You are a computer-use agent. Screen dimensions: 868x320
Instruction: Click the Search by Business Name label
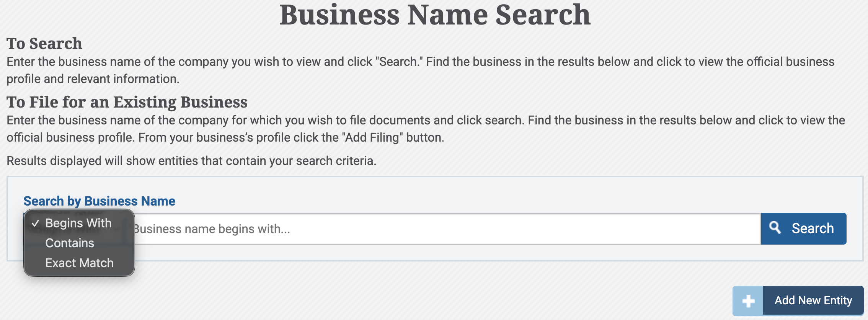100,201
